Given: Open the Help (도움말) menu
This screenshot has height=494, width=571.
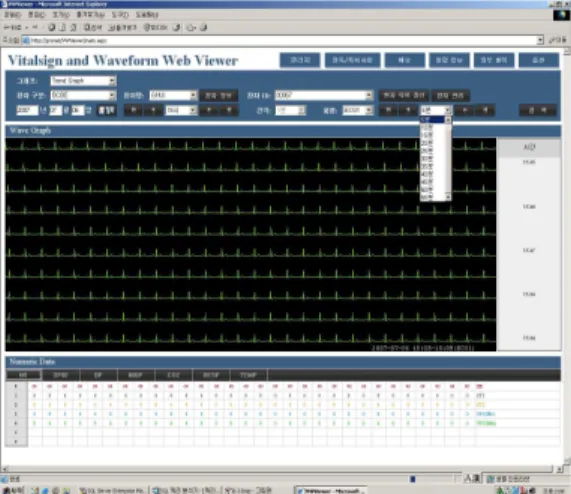Looking at the screenshot, I should click(x=147, y=15).
